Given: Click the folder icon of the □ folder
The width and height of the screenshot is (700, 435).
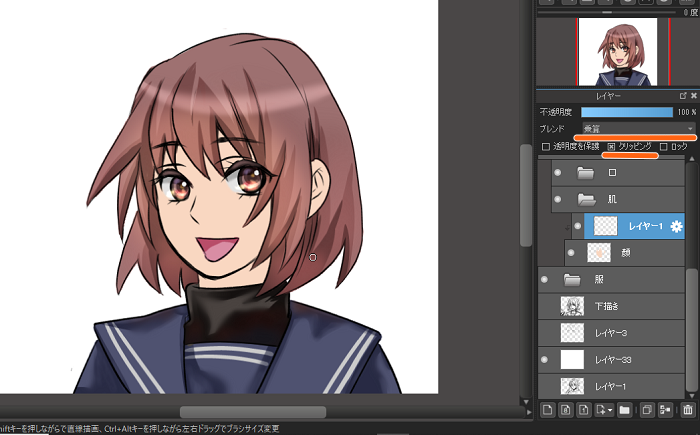Looking at the screenshot, I should click(585, 172).
